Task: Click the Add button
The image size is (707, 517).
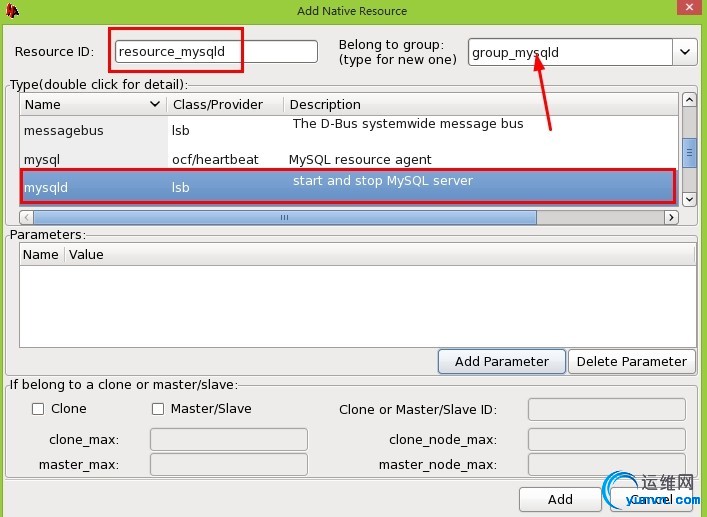Action: pos(560,499)
